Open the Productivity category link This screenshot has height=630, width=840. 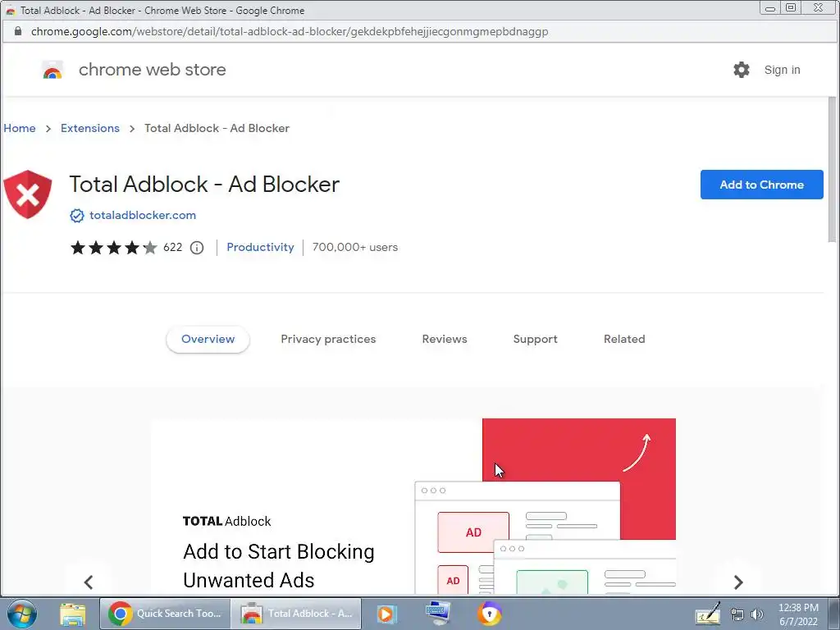pyautogui.click(x=260, y=248)
